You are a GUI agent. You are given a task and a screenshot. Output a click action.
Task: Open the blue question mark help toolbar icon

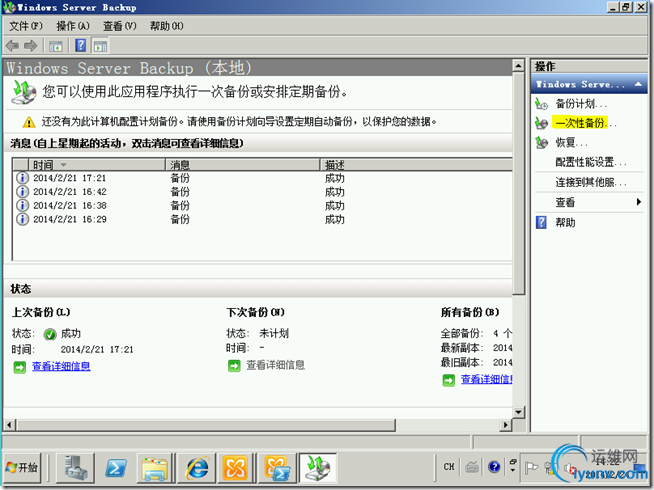(x=80, y=45)
